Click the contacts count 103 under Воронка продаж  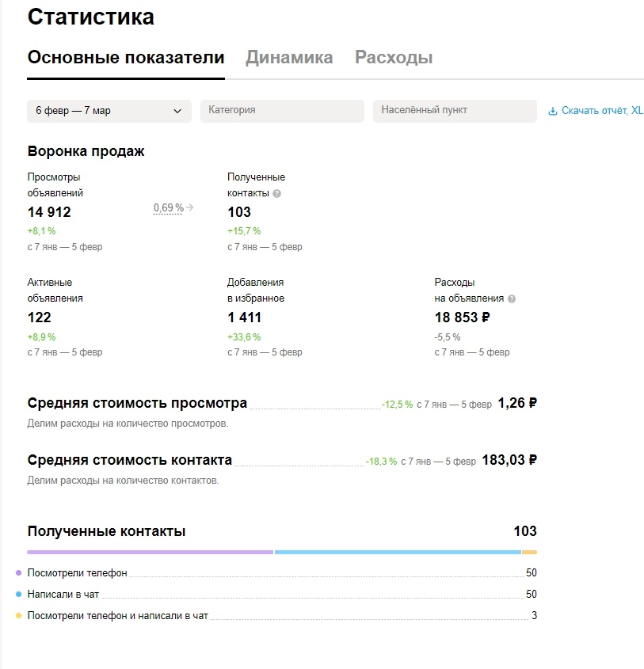[239, 212]
